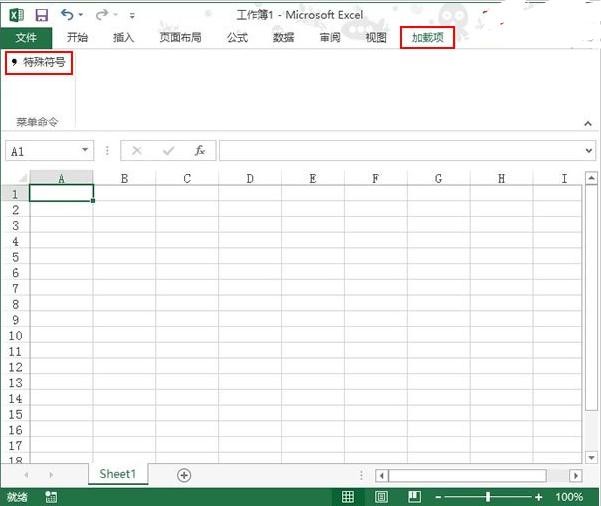
Task: Select row 1 header
Action: point(15,194)
